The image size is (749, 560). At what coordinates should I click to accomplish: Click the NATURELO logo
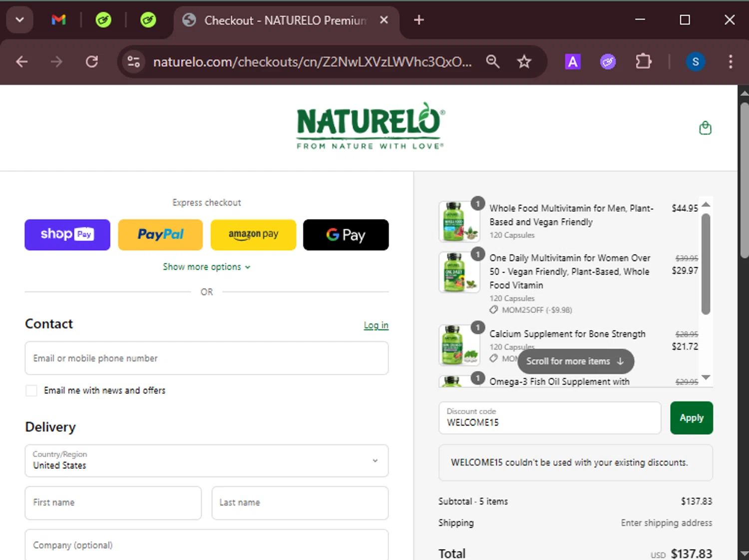370,126
